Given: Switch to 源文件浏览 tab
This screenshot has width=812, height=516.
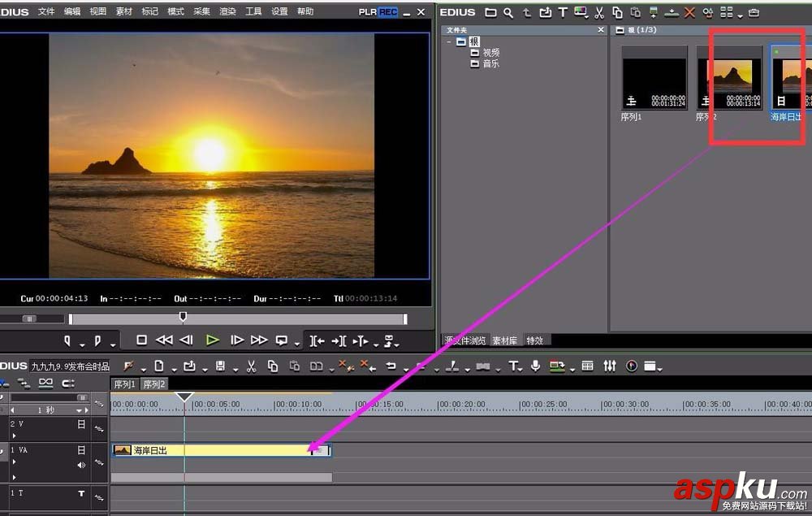Looking at the screenshot, I should 465,340.
